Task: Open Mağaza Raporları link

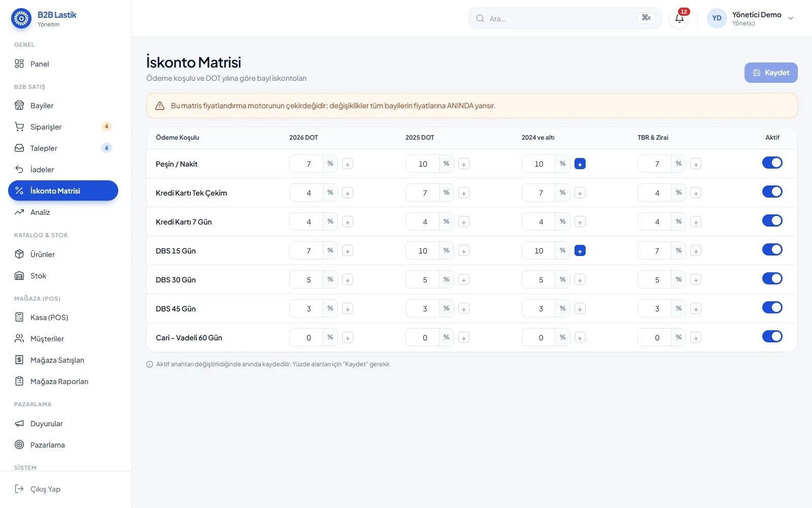Action: click(x=63, y=382)
